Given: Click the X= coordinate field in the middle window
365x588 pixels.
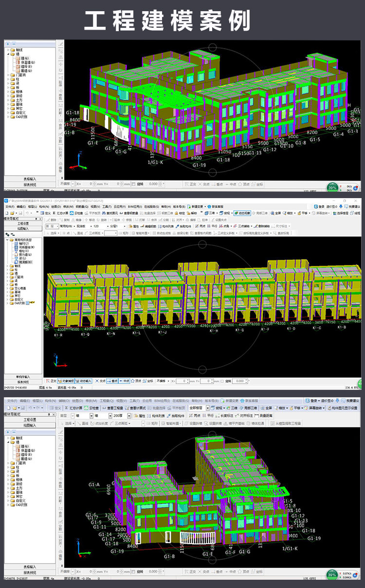Looking at the screenshot, I should click(182, 381).
